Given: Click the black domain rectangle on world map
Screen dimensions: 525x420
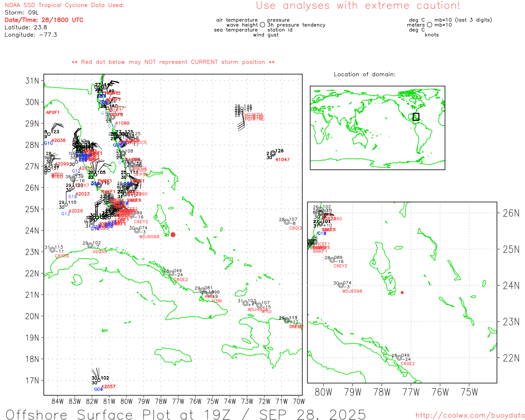Looking at the screenshot, I should pos(416,116).
